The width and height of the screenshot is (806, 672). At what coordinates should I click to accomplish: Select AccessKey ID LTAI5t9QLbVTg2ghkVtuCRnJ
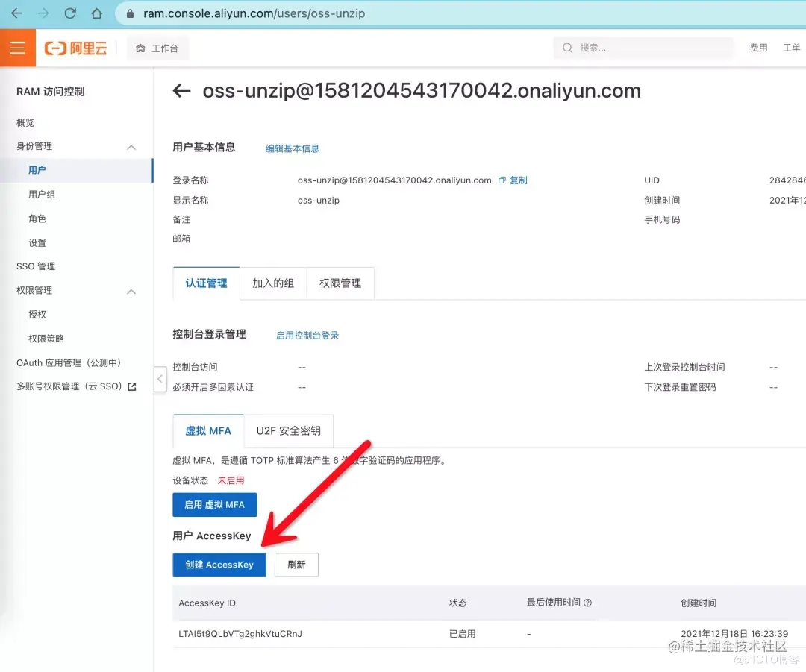click(240, 634)
